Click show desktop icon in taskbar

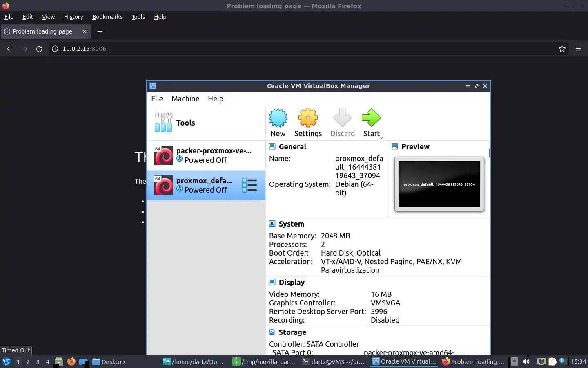coord(84,362)
